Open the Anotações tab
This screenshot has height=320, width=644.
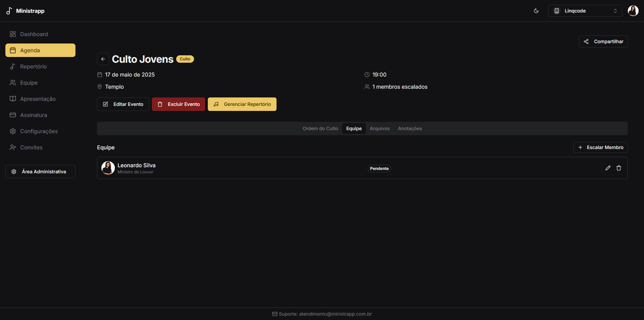point(410,128)
